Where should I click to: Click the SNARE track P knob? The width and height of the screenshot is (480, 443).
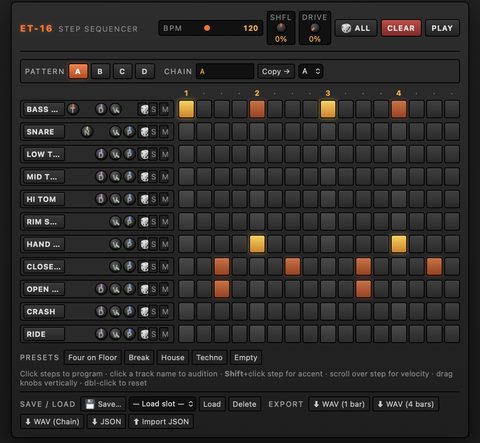pyautogui.click(x=129, y=132)
